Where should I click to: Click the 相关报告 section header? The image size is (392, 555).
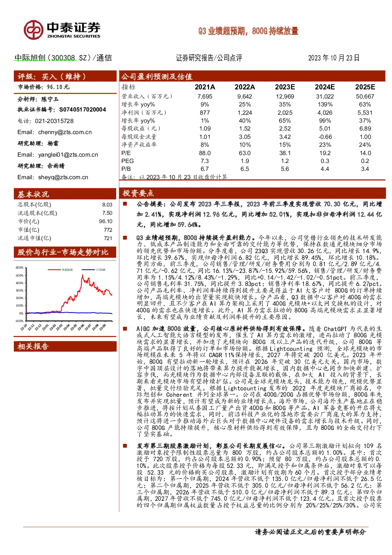coord(65,347)
